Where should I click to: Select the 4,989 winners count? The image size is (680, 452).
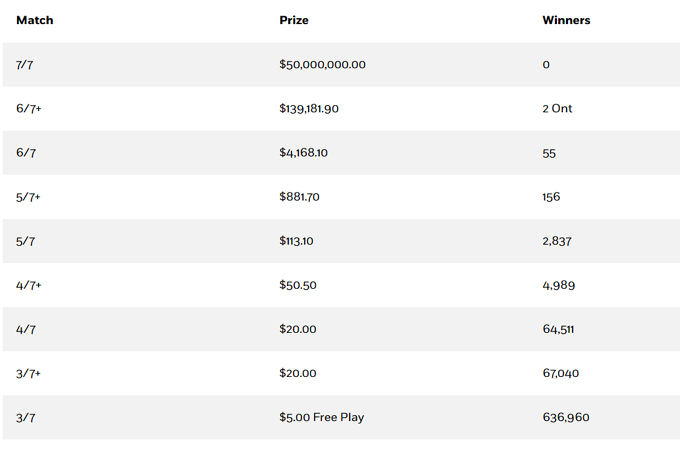(558, 285)
